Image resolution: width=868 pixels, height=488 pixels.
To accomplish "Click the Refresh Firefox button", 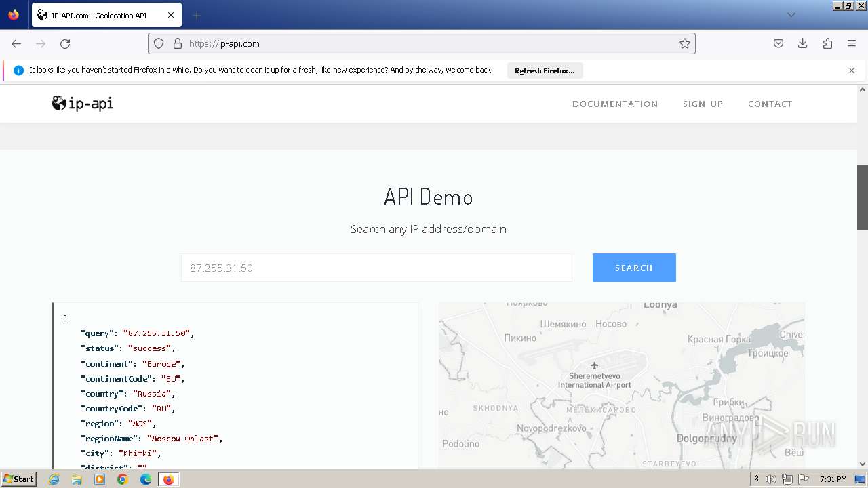I will 545,70.
